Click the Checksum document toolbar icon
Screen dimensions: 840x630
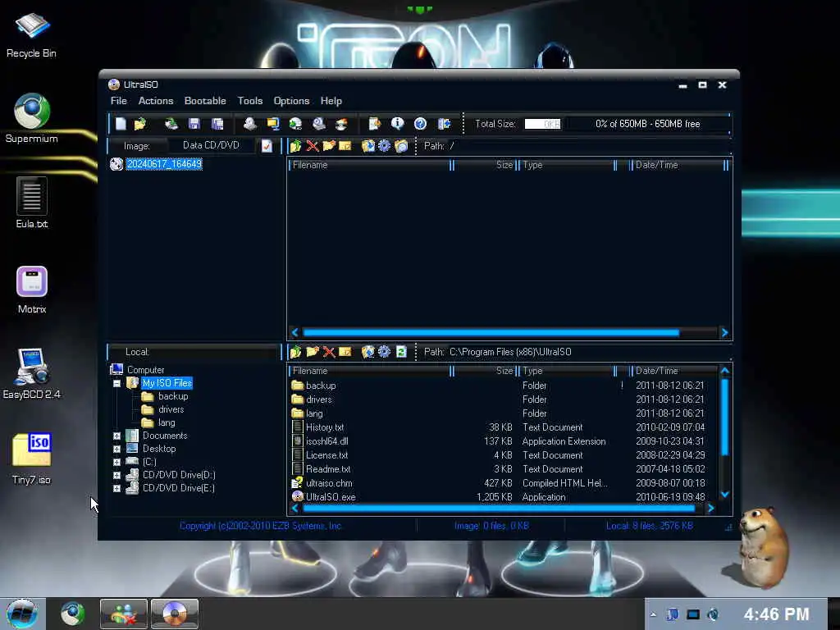[374, 124]
